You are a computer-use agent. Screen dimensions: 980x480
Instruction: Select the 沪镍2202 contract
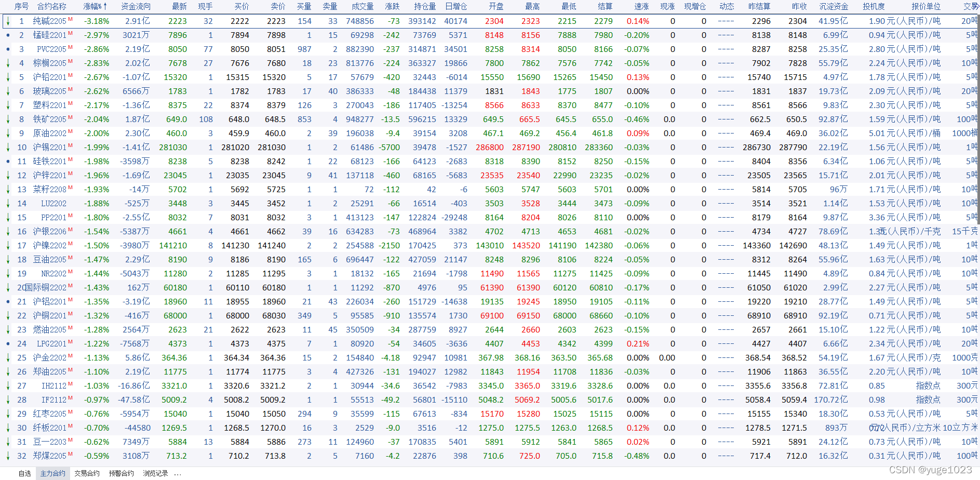coord(50,245)
